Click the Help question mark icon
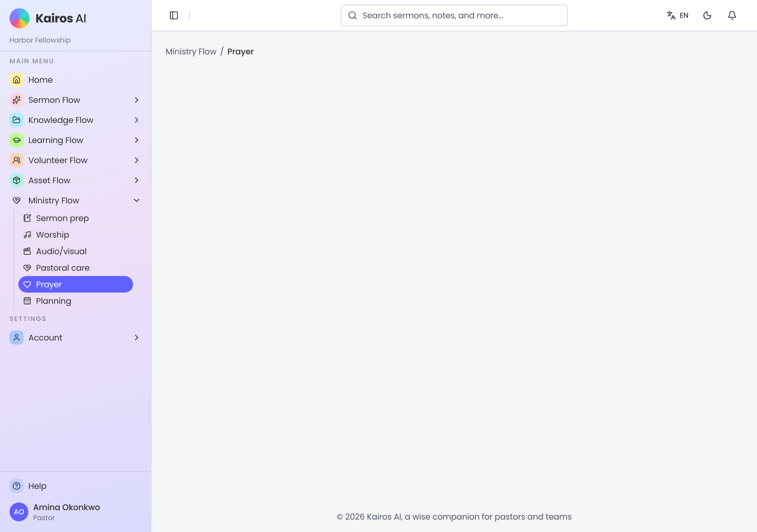757x532 pixels. 17,486
